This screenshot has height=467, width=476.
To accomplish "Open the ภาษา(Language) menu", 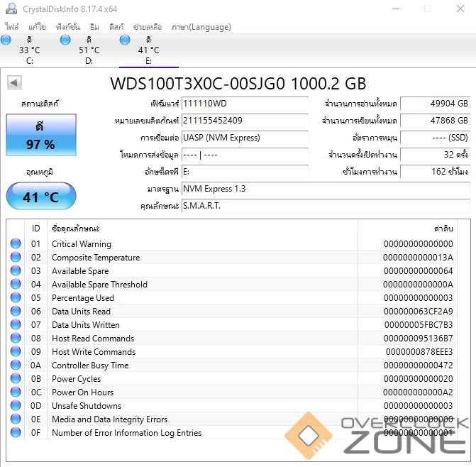I will (x=201, y=27).
